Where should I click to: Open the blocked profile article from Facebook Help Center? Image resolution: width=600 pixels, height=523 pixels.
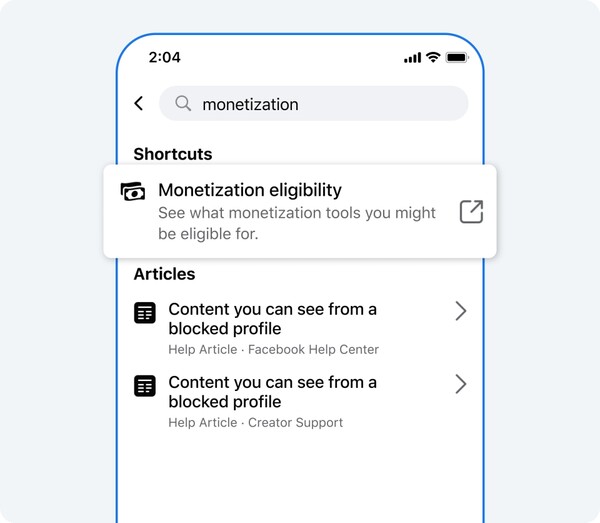[272, 319]
